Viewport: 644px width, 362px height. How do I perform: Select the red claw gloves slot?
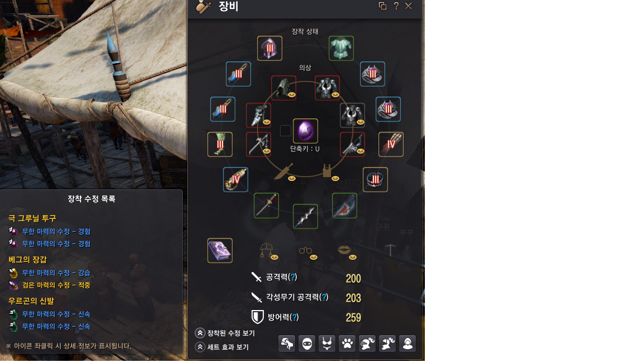[x=391, y=144]
